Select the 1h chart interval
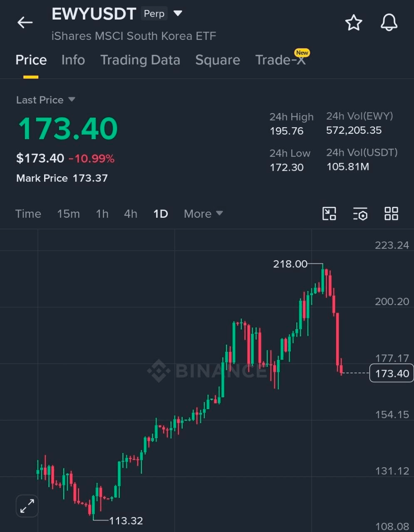 102,214
